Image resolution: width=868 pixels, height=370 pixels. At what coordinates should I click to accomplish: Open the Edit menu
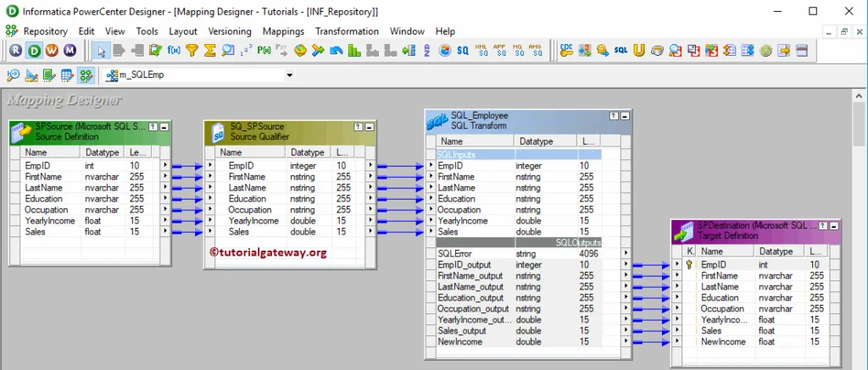[86, 31]
